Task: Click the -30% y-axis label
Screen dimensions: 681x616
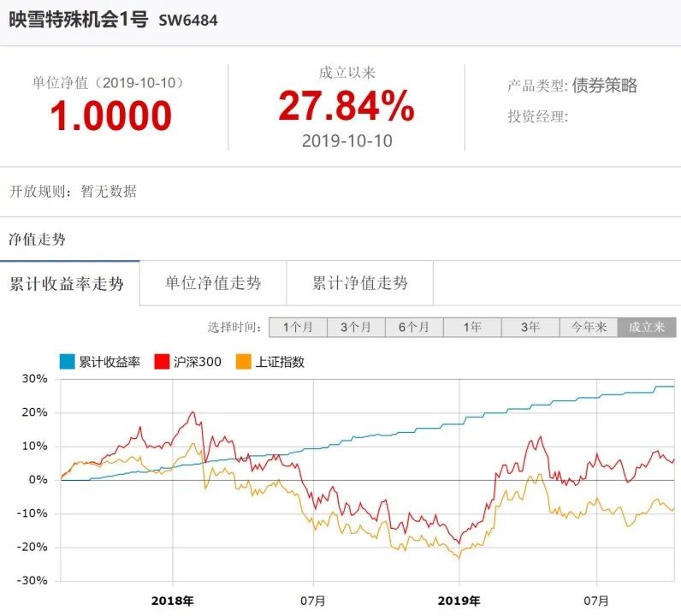Action: click(x=32, y=581)
